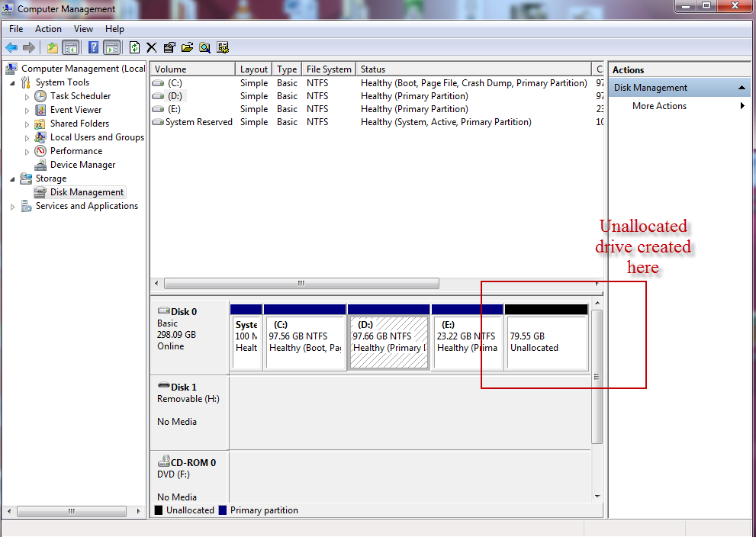The image size is (756, 537).
Task: Open the Action menu
Action: [x=48, y=28]
